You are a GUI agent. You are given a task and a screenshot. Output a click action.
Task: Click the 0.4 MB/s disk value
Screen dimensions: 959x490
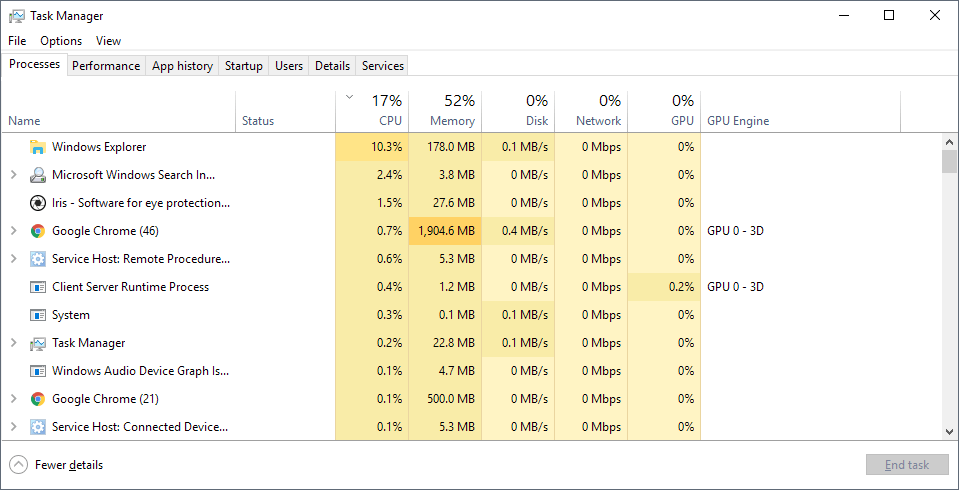[527, 231]
